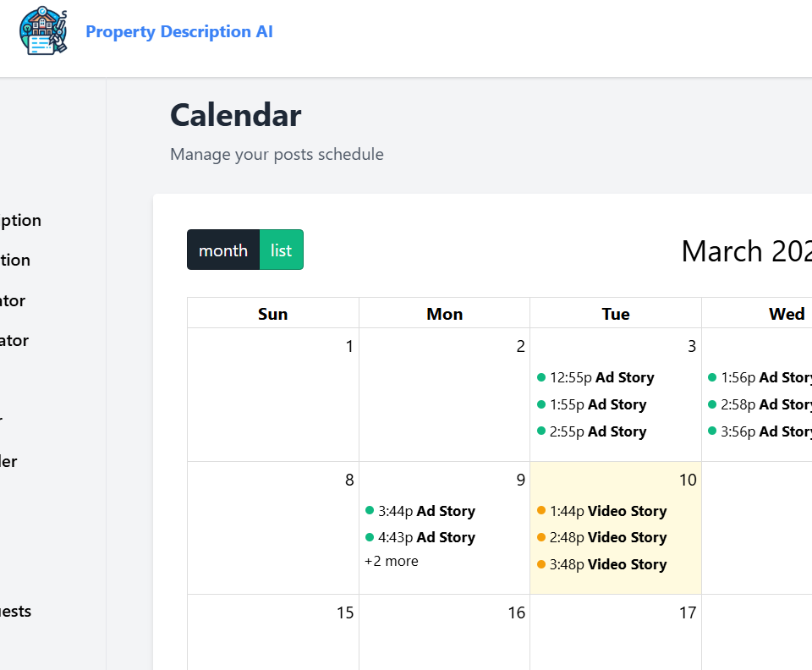
Task: Select day number 16 in the calendar
Action: click(x=516, y=613)
